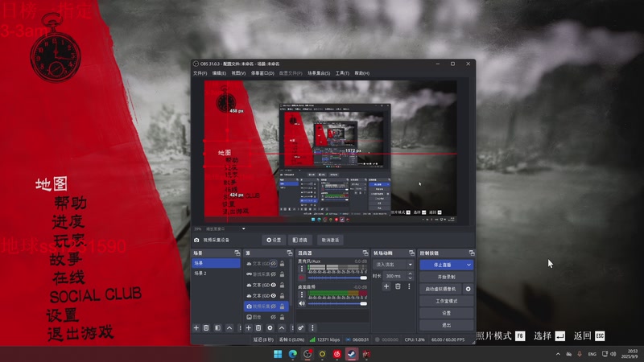Add a transition with the plus icon
This screenshot has height=362, width=644.
pyautogui.click(x=386, y=286)
